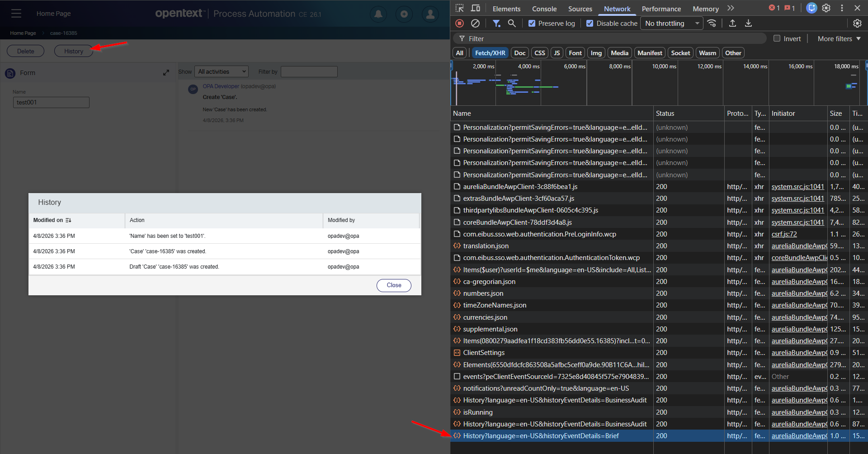Click the Delete button

26,51
